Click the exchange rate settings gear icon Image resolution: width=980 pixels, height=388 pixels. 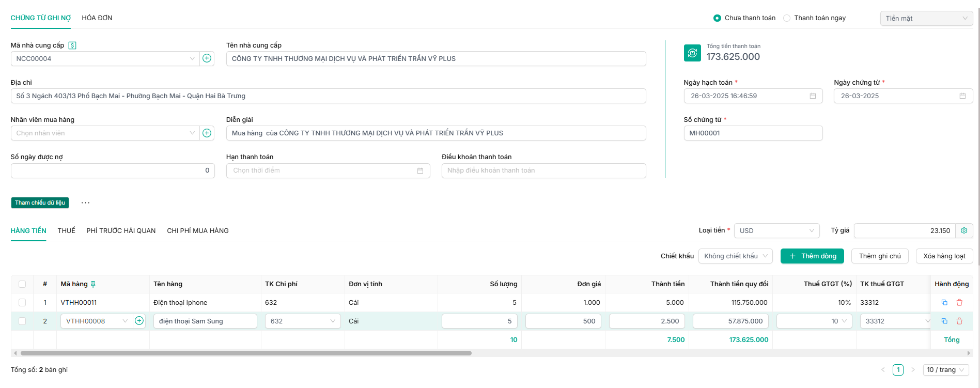[964, 230]
